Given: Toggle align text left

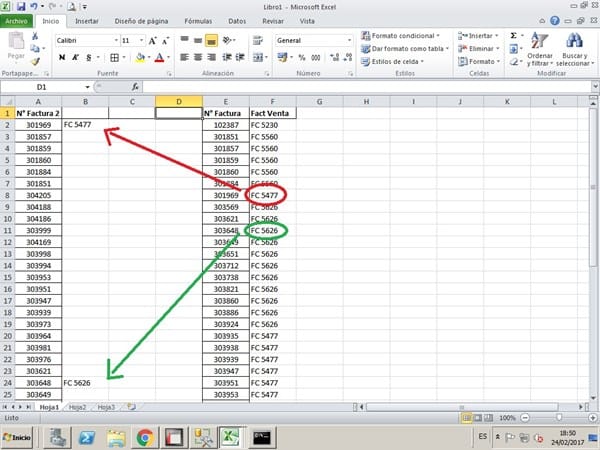Looking at the screenshot, I should click(x=184, y=57).
